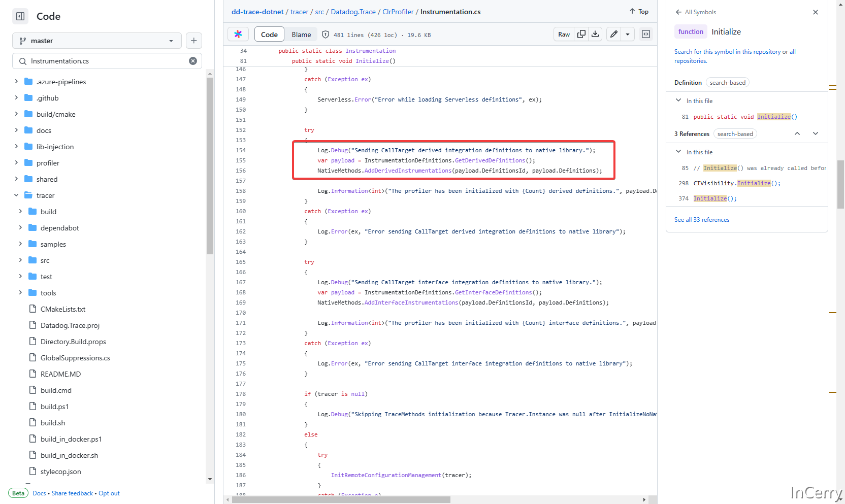Open README.MD in file tree
The width and height of the screenshot is (845, 504).
click(60, 374)
